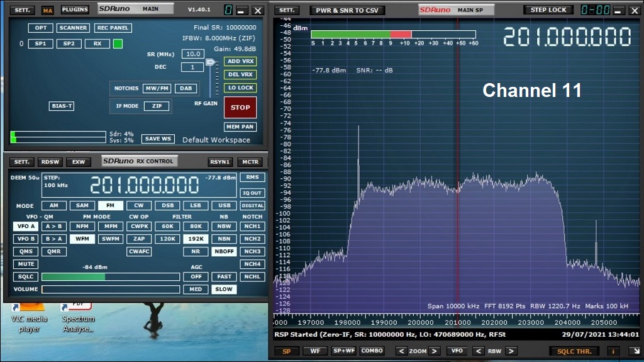
Task: Select SAM mode
Action: pyautogui.click(x=82, y=205)
